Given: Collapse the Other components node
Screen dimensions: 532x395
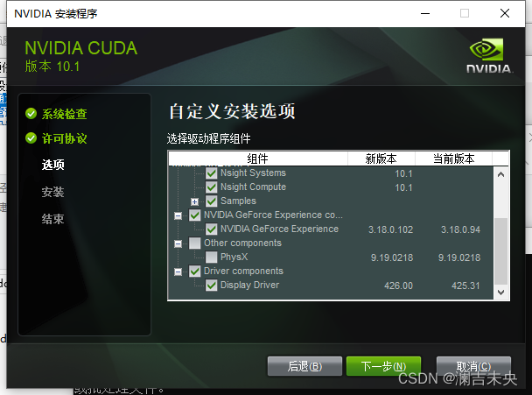Looking at the screenshot, I should pos(178,243).
